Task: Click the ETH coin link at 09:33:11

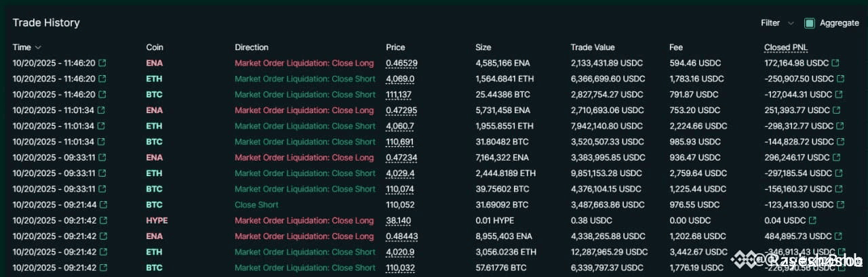Action: pos(154,173)
